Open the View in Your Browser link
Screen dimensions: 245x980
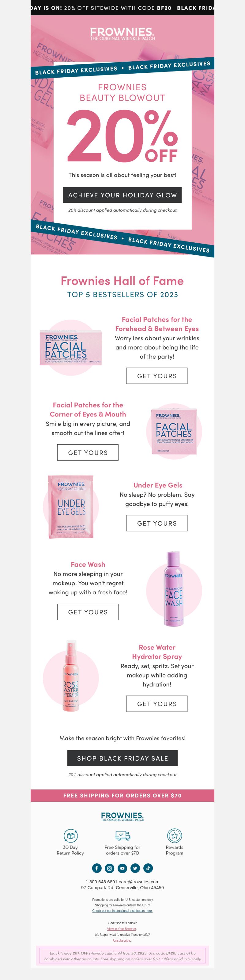click(122, 929)
